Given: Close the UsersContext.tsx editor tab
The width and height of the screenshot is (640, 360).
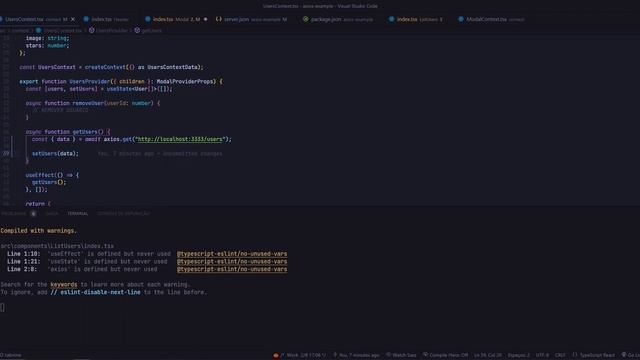Looking at the screenshot, I should (73, 19).
